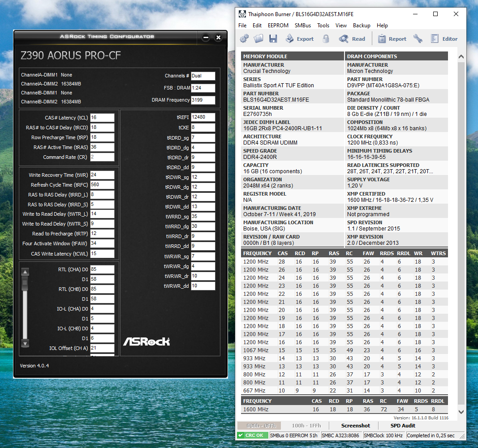This screenshot has width=478, height=448.
Task: Click the Screenshot button
Action: pos(356,426)
